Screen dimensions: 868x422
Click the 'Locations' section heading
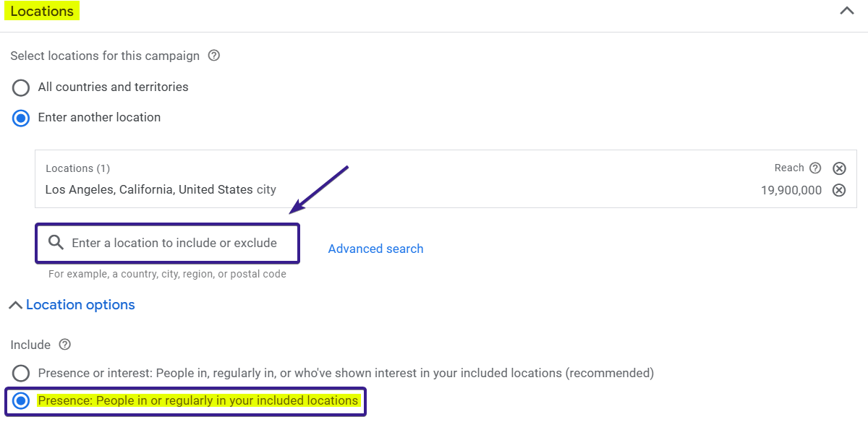(42, 12)
